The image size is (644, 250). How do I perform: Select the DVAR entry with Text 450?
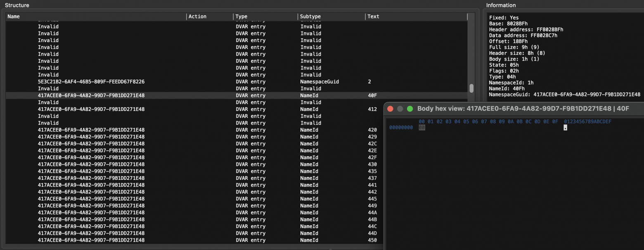(195, 240)
